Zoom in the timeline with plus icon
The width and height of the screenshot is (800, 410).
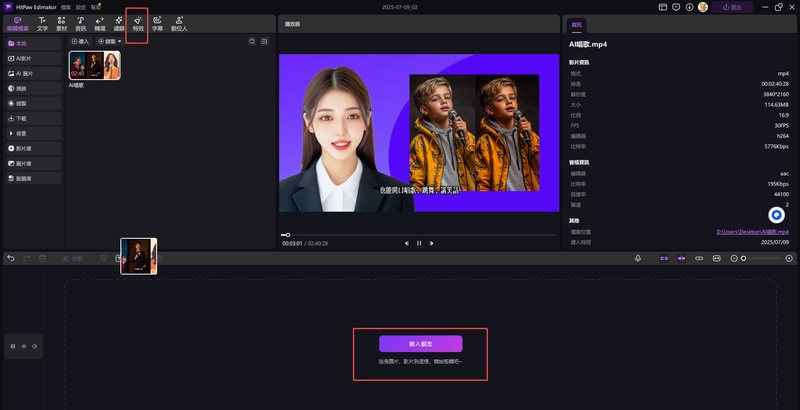point(789,259)
